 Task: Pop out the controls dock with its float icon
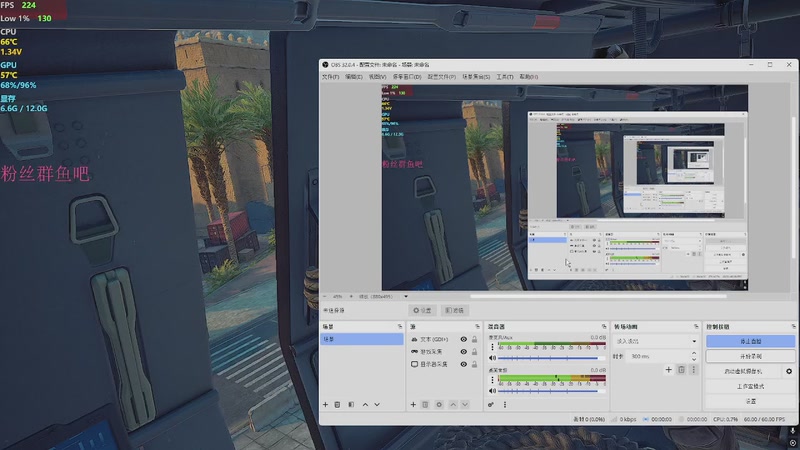click(793, 327)
